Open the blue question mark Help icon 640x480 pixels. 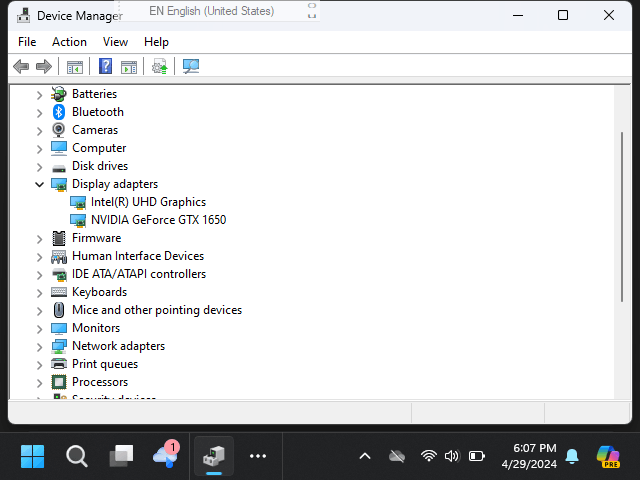[x=105, y=66]
